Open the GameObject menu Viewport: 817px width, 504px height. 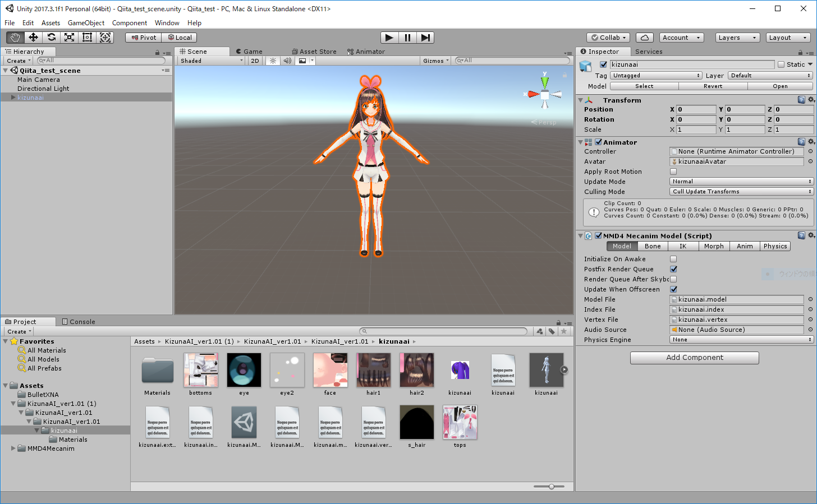85,23
